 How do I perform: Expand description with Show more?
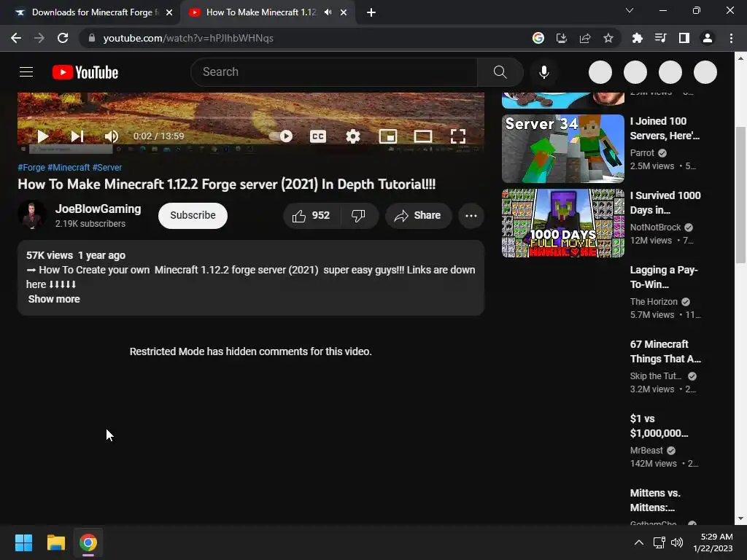[54, 299]
